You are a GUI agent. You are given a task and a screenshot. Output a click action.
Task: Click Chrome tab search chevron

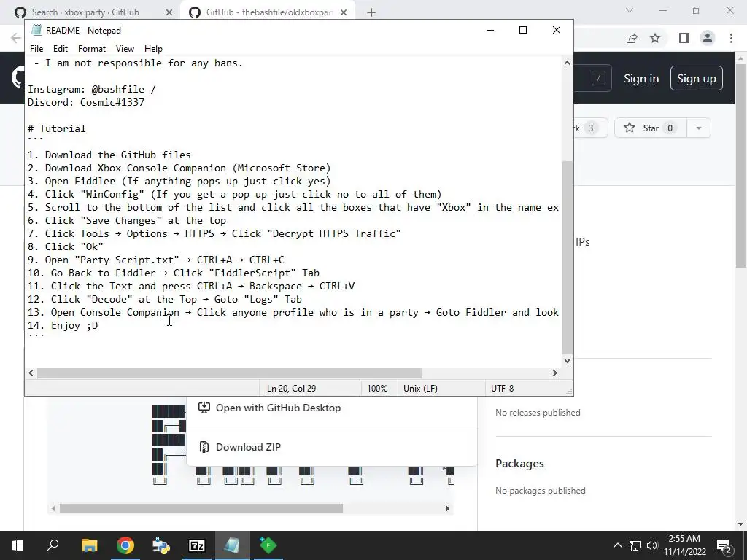pyautogui.click(x=630, y=10)
